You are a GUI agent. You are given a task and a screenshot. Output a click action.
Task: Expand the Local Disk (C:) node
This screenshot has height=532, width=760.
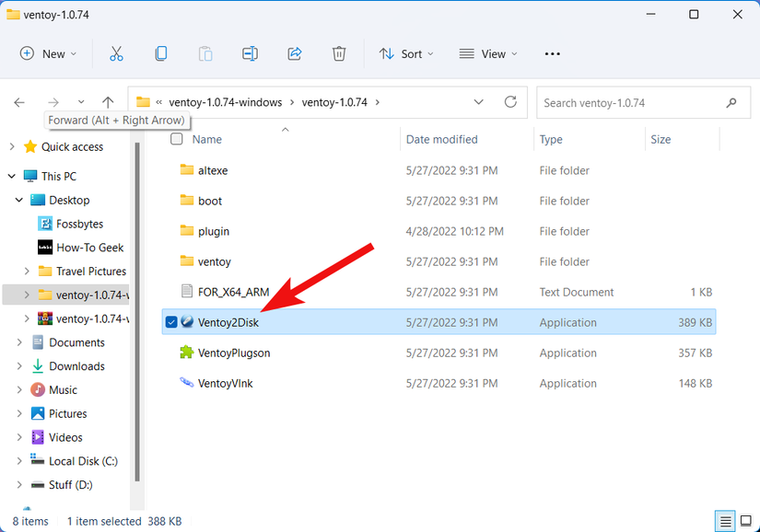pyautogui.click(x=19, y=461)
